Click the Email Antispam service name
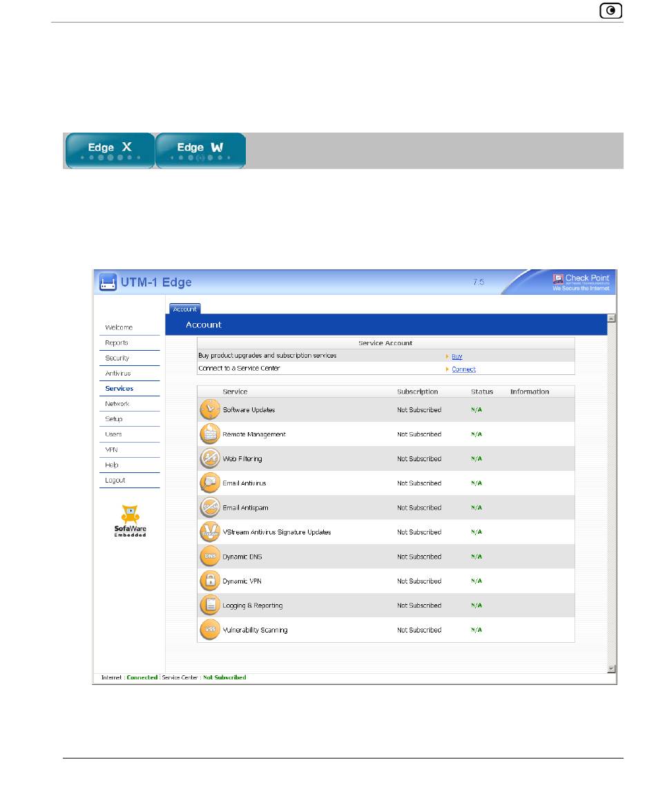656x812 pixels. pos(245,507)
